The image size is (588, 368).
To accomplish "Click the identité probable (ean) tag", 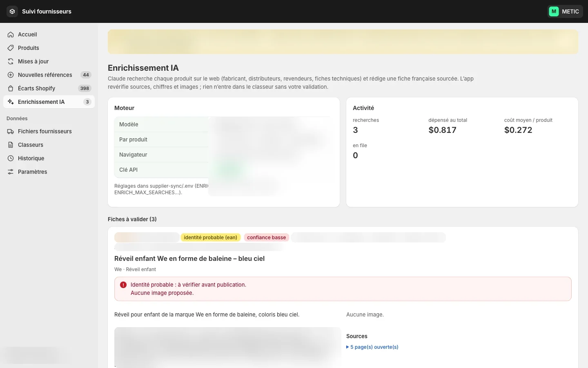I will coord(211,237).
